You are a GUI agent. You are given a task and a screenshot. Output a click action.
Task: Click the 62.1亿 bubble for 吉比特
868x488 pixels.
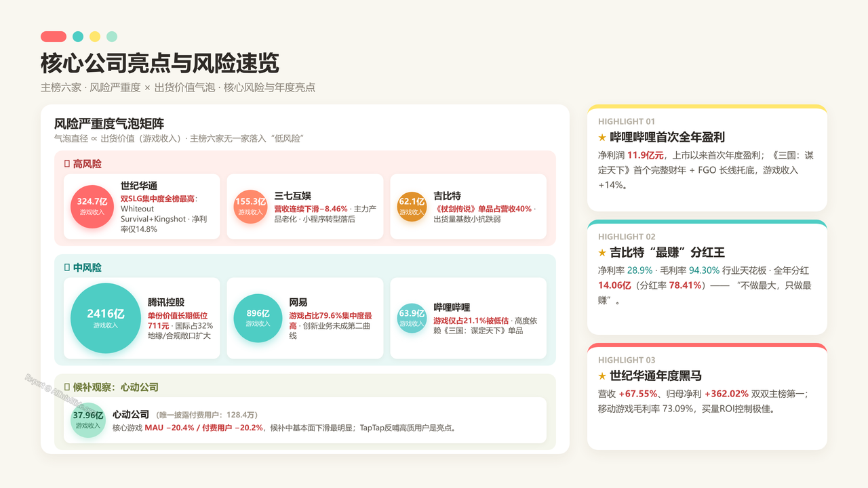412,207
